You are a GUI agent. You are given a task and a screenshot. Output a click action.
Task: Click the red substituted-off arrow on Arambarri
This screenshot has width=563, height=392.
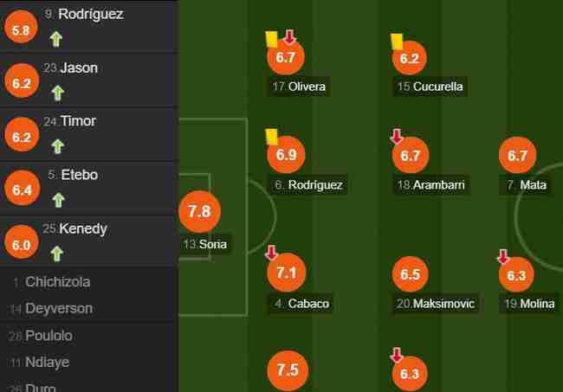397,136
